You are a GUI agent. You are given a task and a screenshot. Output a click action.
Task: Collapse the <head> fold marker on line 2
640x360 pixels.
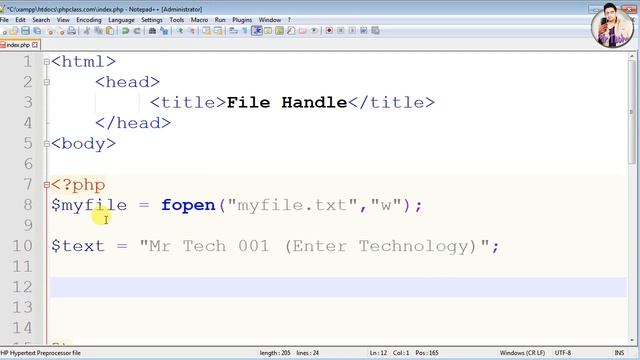click(x=47, y=82)
